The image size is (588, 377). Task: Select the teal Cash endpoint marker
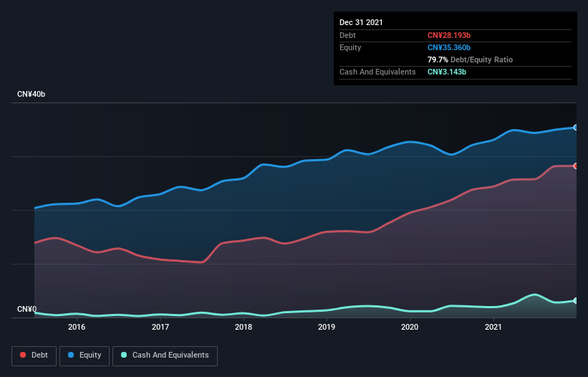point(576,300)
